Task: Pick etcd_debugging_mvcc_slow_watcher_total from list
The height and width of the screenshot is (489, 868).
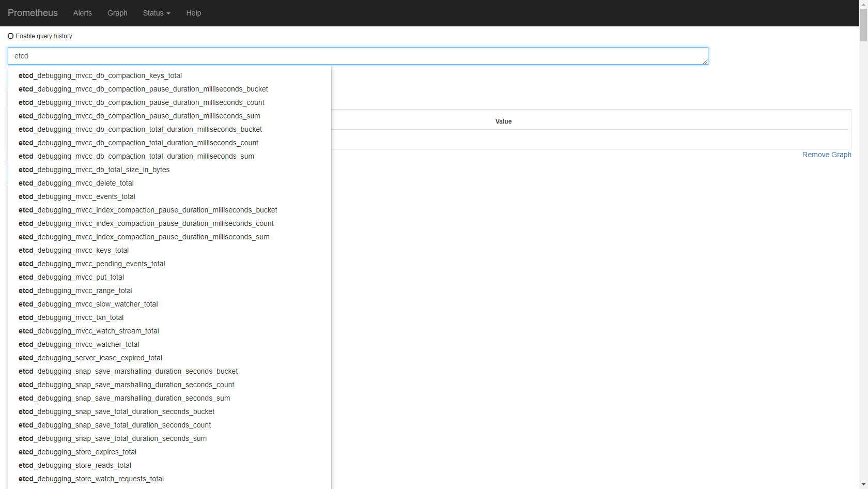Action: (88, 304)
